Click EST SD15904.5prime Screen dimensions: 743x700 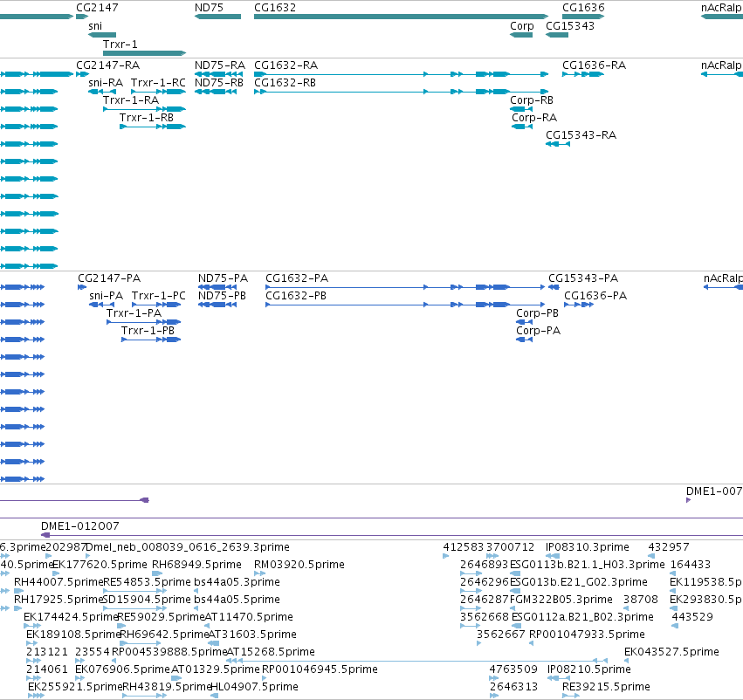pyautogui.click(x=147, y=600)
